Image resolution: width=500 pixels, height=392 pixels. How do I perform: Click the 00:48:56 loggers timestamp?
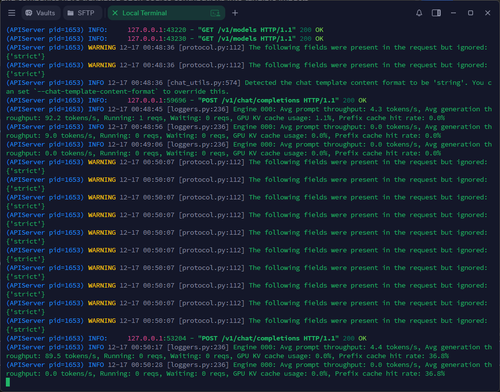click(147, 127)
